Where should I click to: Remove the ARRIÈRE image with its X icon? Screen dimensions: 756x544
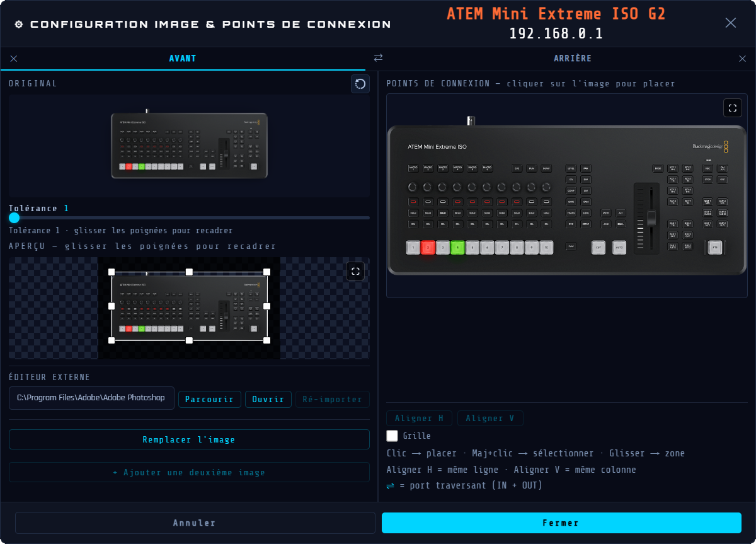click(x=742, y=59)
